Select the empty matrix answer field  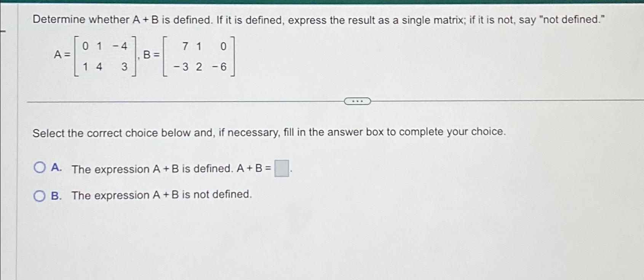point(281,169)
